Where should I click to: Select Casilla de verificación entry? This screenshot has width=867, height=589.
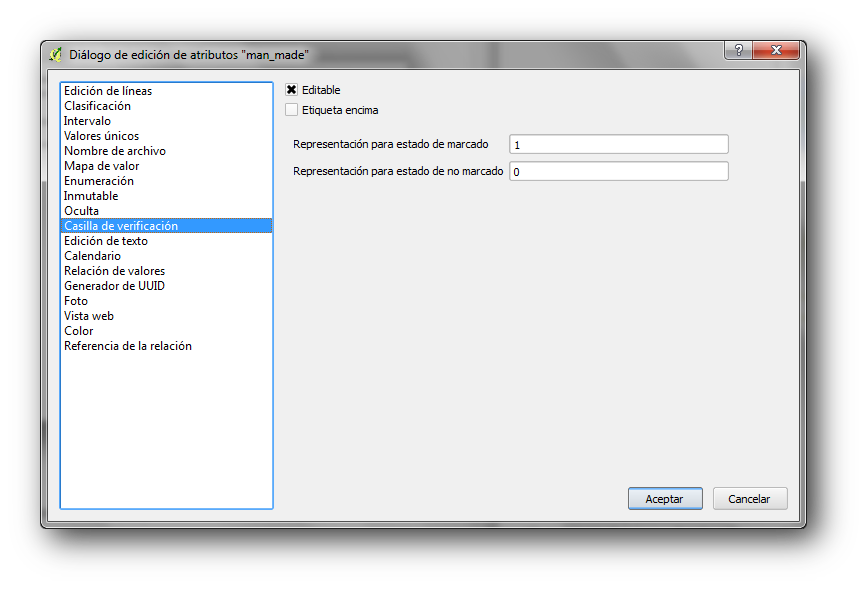coord(166,226)
